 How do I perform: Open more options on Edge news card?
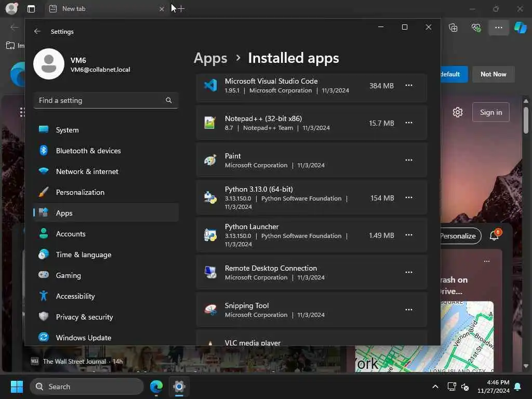(x=487, y=261)
